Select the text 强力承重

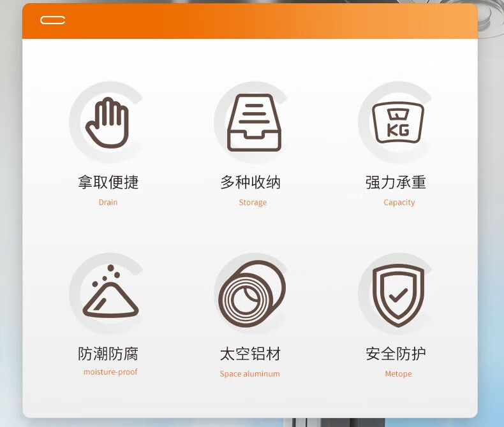click(x=396, y=182)
